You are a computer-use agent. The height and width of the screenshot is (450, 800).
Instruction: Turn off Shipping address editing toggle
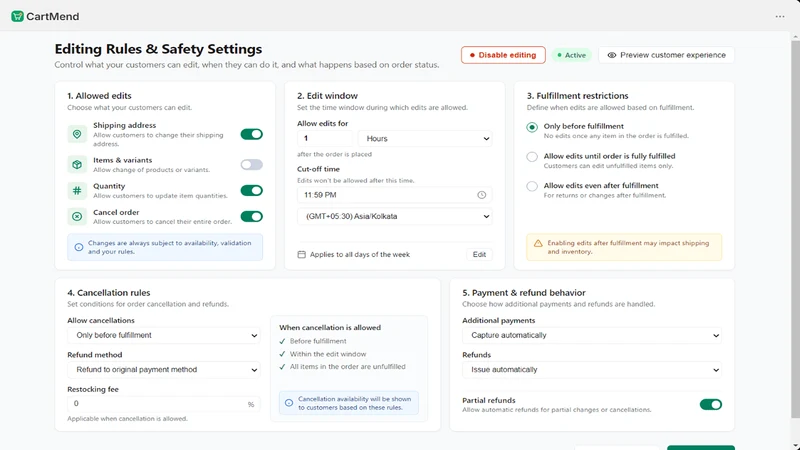pos(252,134)
